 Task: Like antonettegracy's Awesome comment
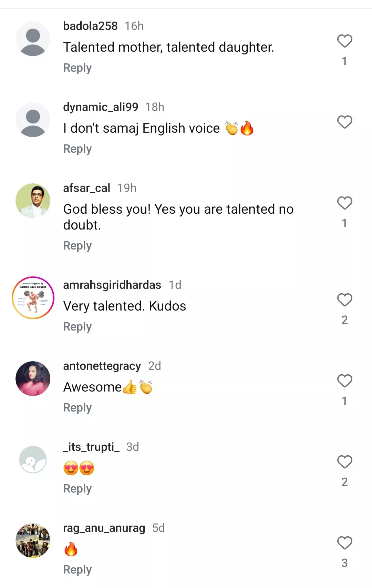344,381
